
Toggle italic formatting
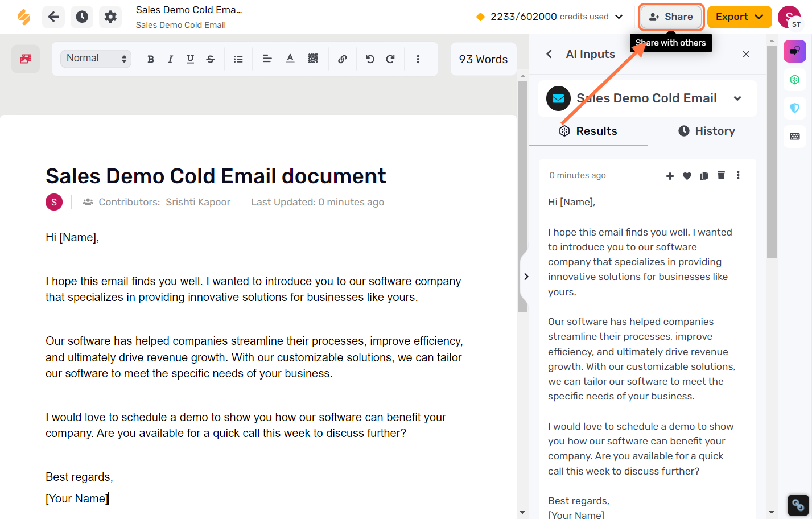point(170,59)
